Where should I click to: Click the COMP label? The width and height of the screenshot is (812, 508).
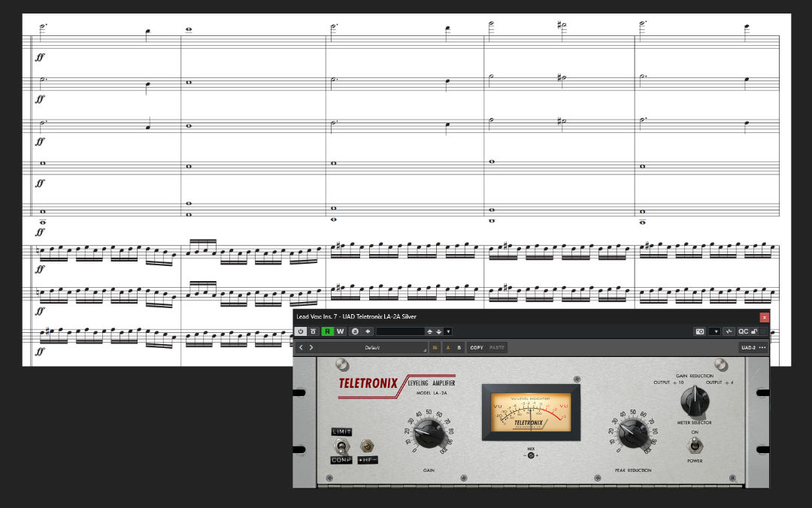click(341, 460)
